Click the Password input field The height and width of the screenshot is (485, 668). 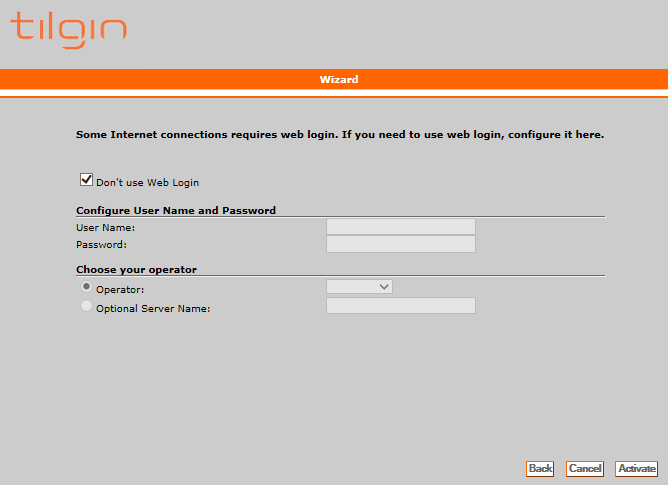401,244
